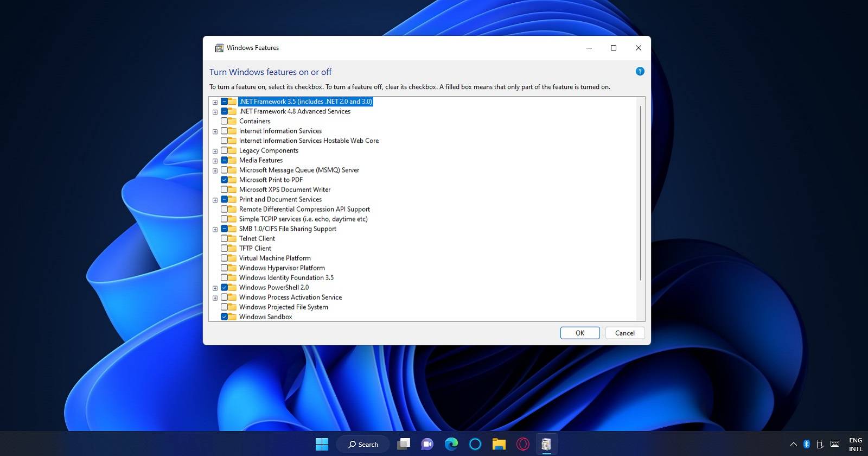Select Windows Identity Foundation 3.5 row
Viewport: 868px width, 456px height.
tap(286, 277)
